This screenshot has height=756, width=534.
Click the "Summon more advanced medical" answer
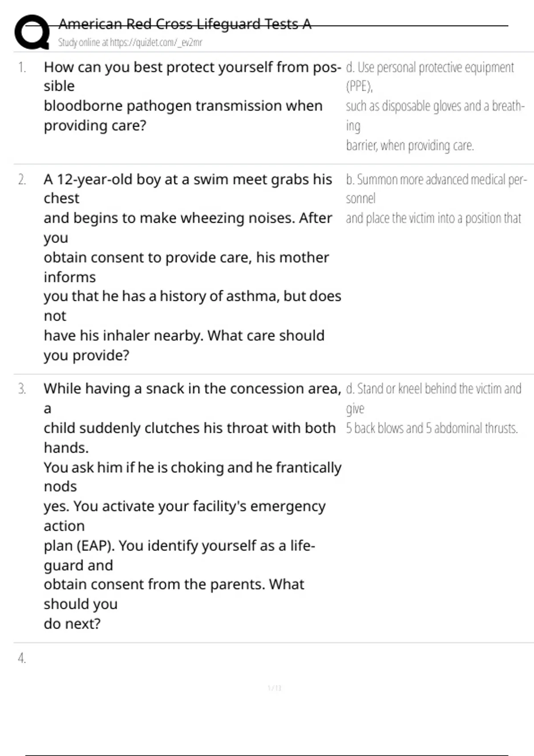point(436,180)
